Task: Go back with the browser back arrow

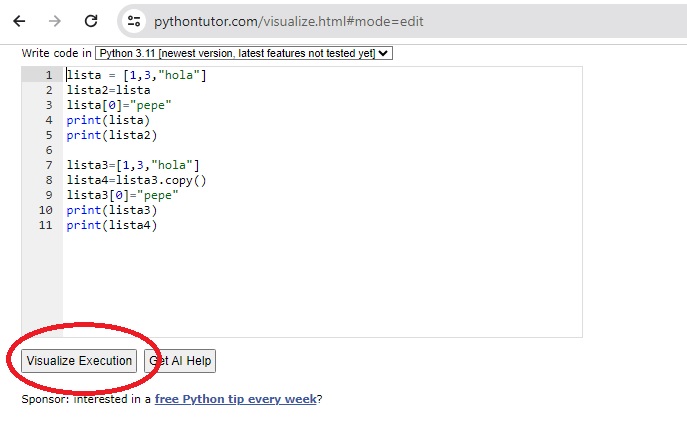Action: pyautogui.click(x=19, y=21)
